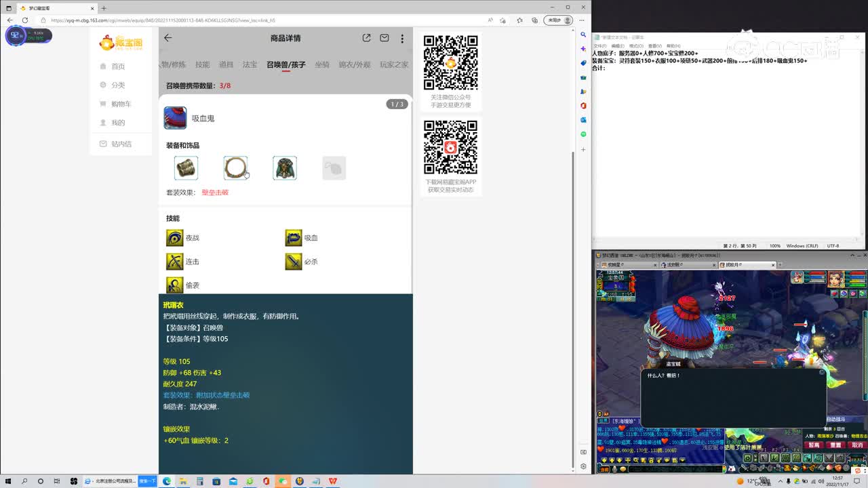Screen dimensions: 868x488
Task: Switch to the 技能 tab in product detail
Action: pos(203,64)
